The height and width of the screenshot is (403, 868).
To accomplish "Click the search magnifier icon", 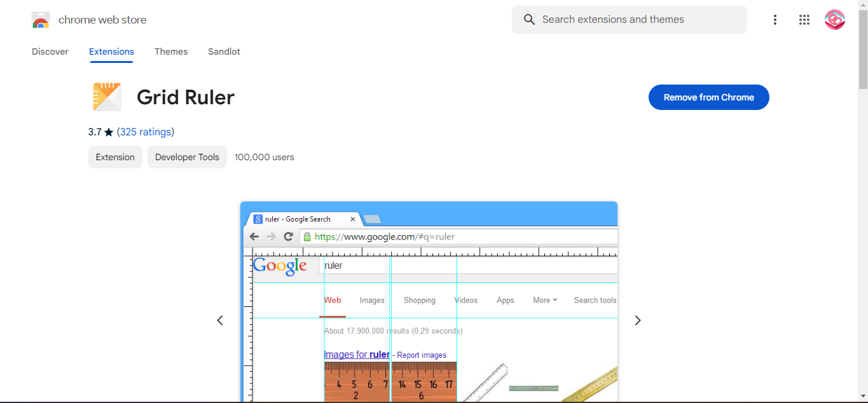I will pos(529,20).
